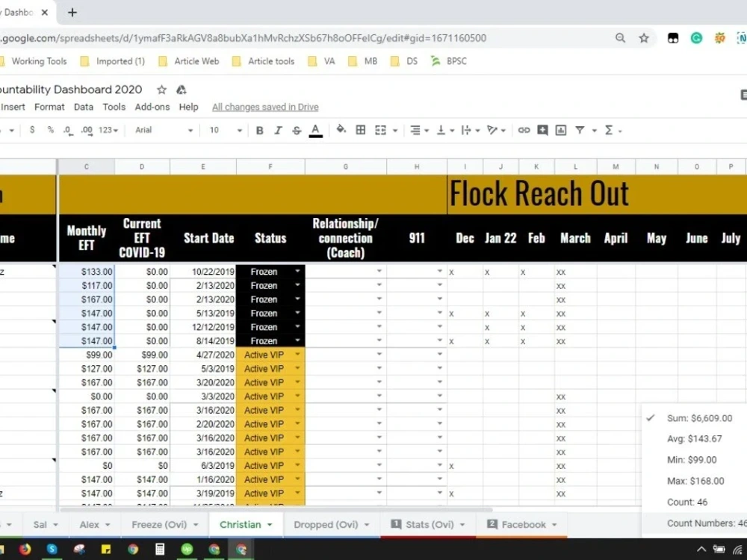Switch to the Dropped (Ovi) sheet tab
The height and width of the screenshot is (560, 747).
coord(326,525)
